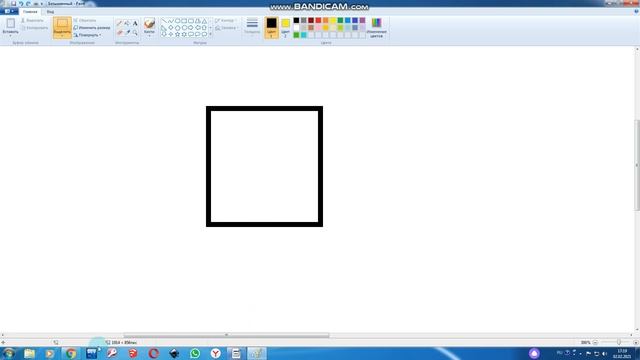
Task: Select the Eraser tool
Action: click(x=120, y=32)
